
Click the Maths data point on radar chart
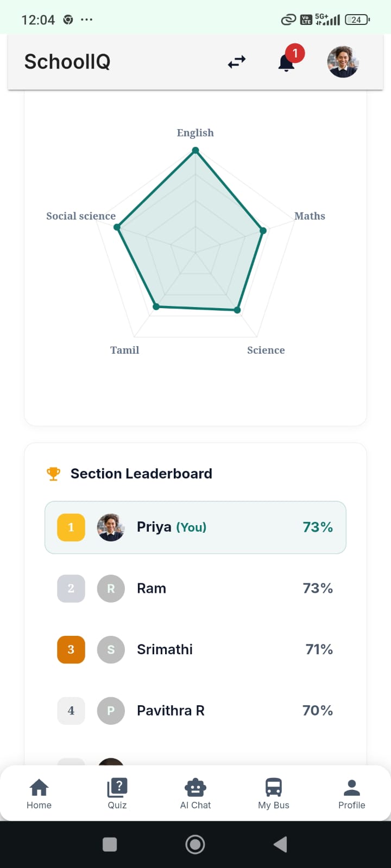click(x=263, y=231)
